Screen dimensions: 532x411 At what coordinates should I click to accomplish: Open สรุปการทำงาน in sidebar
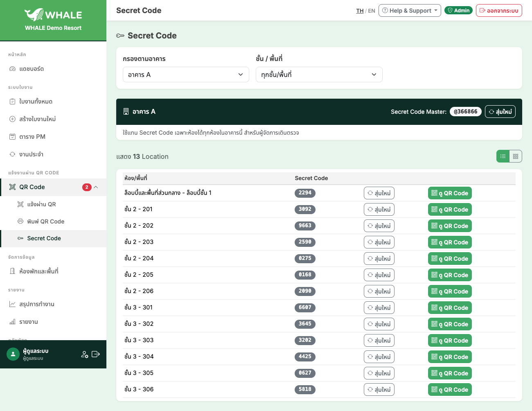(x=53, y=304)
